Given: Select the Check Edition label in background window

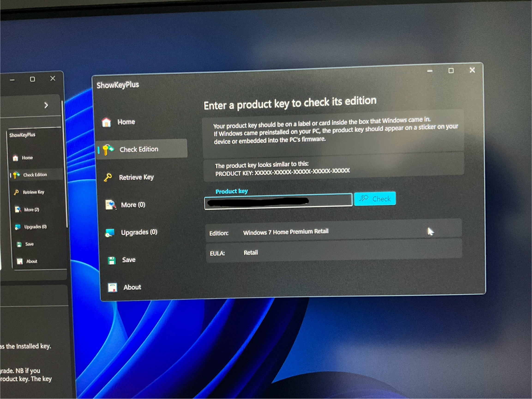Looking at the screenshot, I should pyautogui.click(x=35, y=175).
